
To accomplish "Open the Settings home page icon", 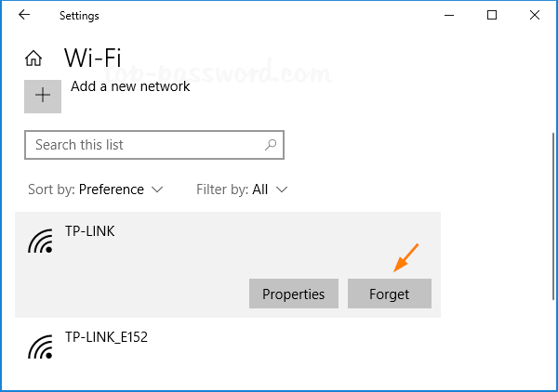I will (x=33, y=59).
